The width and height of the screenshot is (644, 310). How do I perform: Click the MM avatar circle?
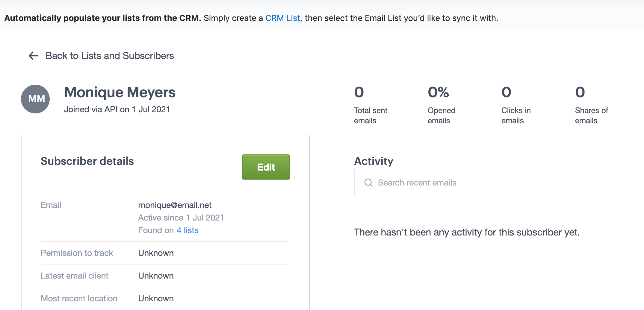coord(35,99)
